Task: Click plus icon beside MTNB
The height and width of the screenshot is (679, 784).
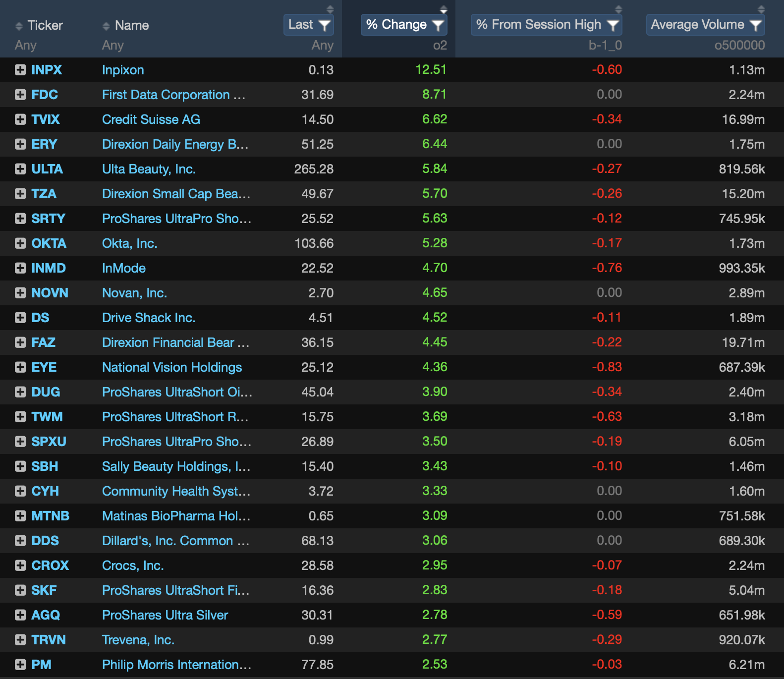Action: [x=20, y=516]
